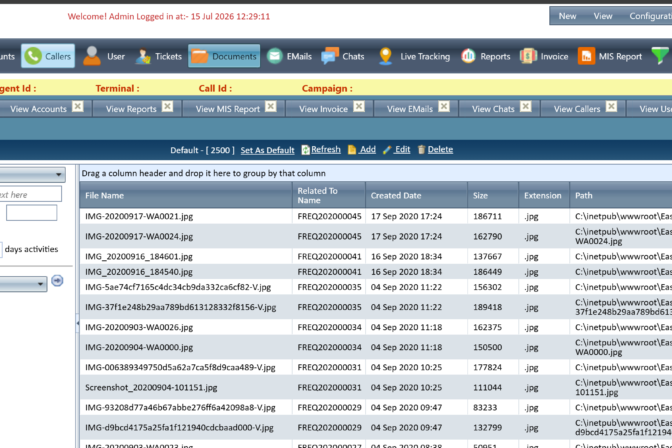Click the Refresh toolbar icon

306,150
